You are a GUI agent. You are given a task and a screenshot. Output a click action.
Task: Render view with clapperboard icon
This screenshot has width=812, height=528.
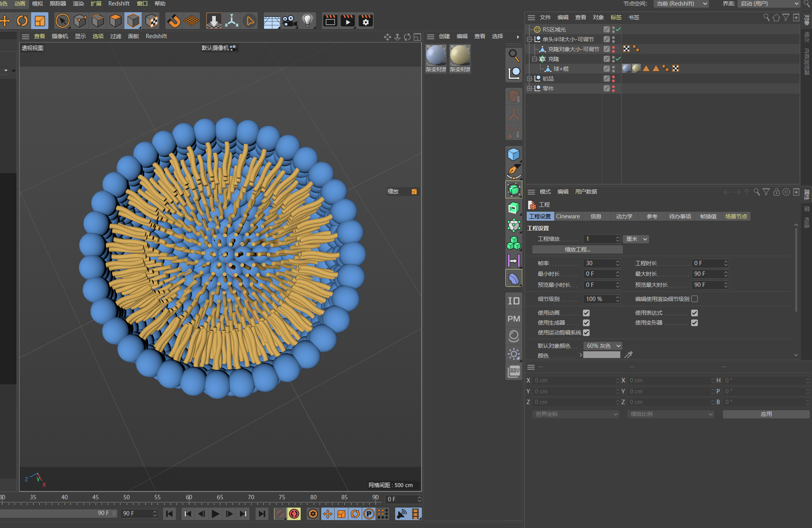(330, 21)
